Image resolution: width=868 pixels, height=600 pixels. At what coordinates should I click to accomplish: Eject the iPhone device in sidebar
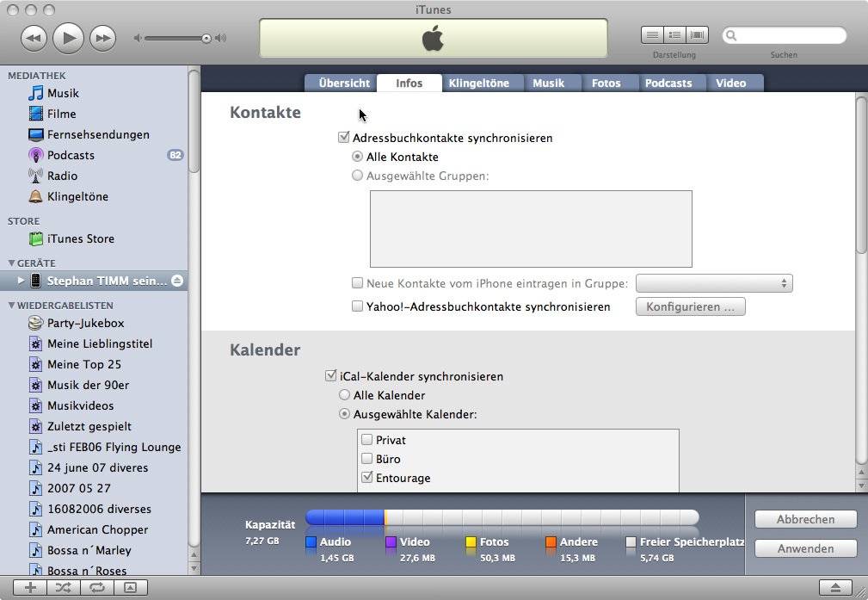pyautogui.click(x=176, y=281)
